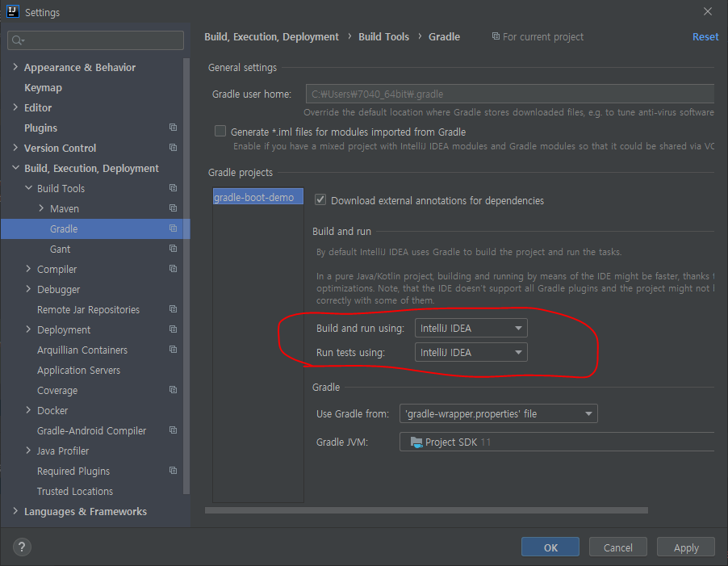Click the project-level icon beside Coverage
This screenshot has width=728, height=566.
(174, 390)
